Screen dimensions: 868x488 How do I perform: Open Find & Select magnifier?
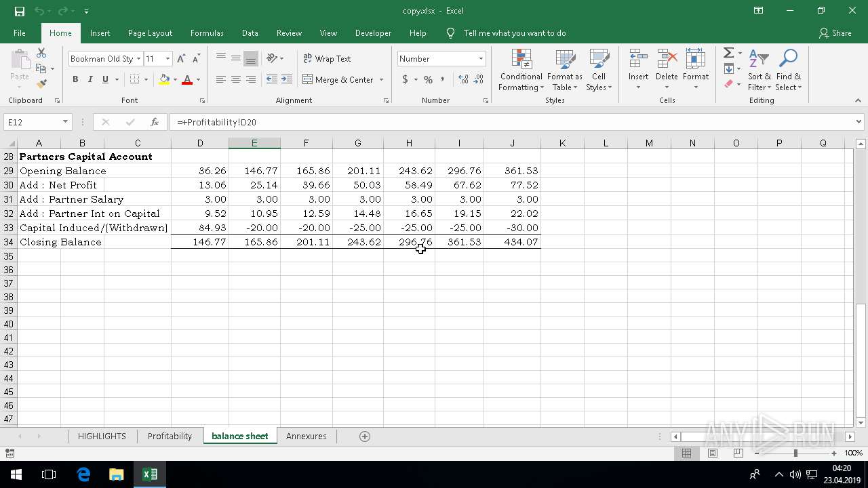tap(789, 70)
